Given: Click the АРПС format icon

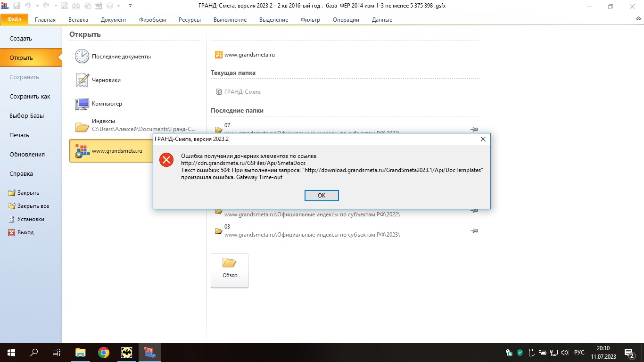Looking at the screenshot, I should pos(99,6).
